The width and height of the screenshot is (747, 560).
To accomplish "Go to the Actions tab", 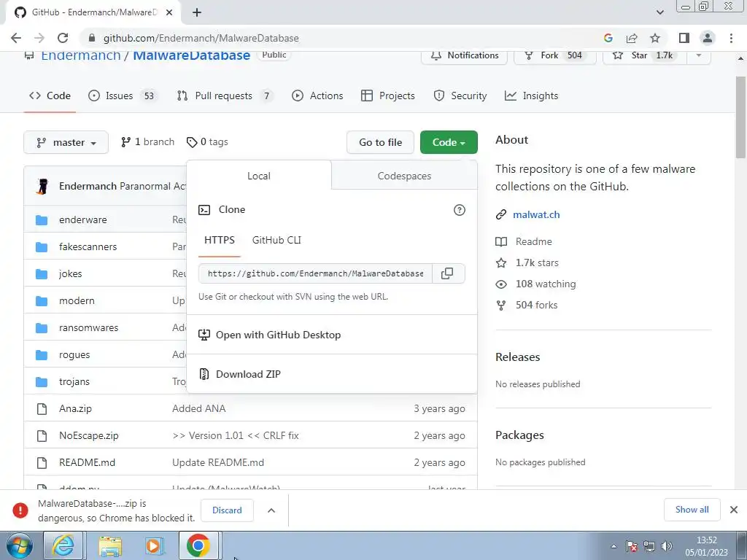I will 317,96.
